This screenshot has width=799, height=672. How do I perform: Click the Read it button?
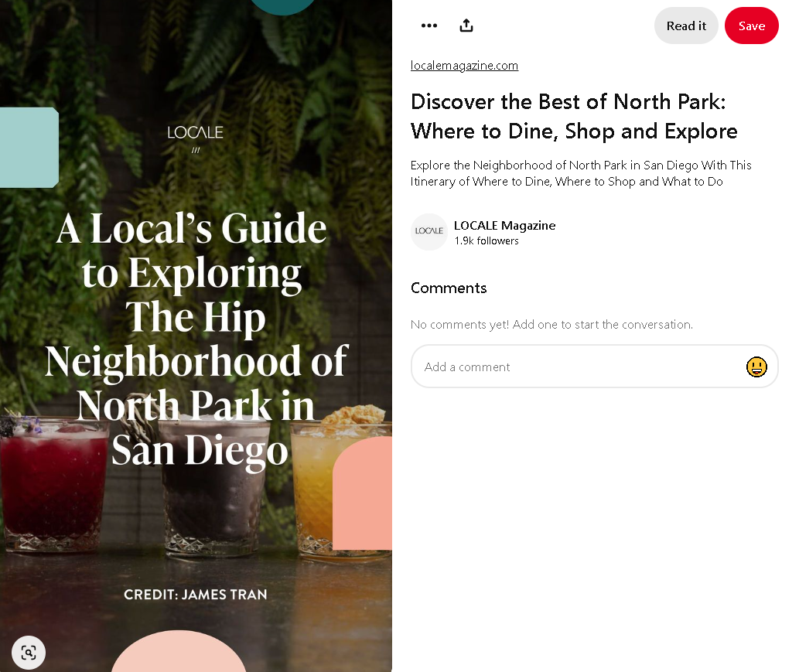(686, 26)
